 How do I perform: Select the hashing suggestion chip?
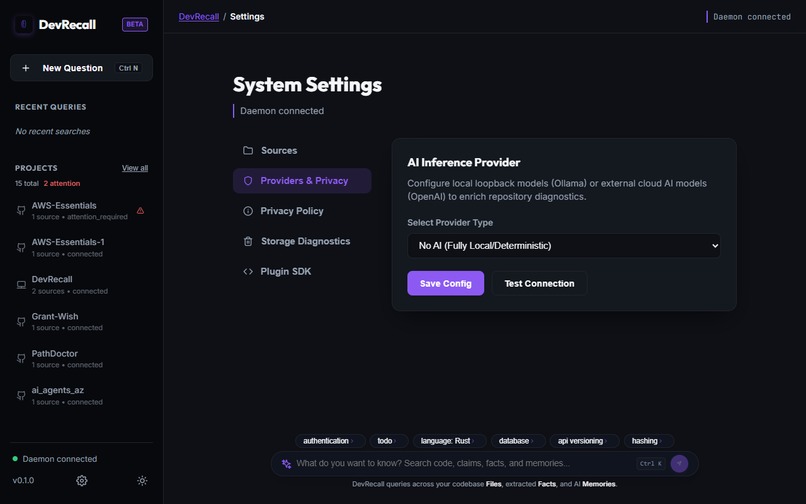(649, 441)
